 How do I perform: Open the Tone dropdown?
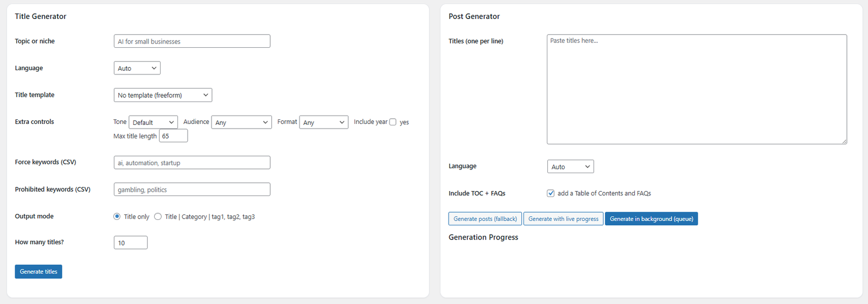(x=153, y=123)
